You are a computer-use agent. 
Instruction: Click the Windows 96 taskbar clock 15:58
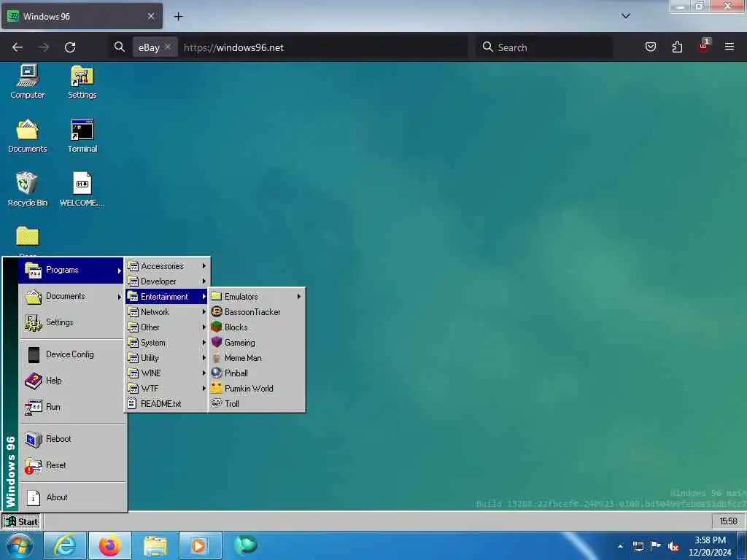[728, 521]
